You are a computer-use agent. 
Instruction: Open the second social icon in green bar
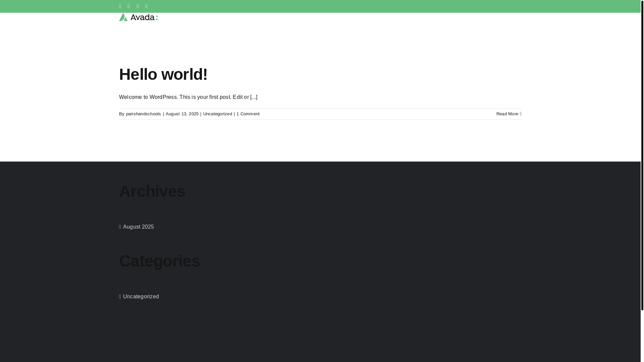129,6
